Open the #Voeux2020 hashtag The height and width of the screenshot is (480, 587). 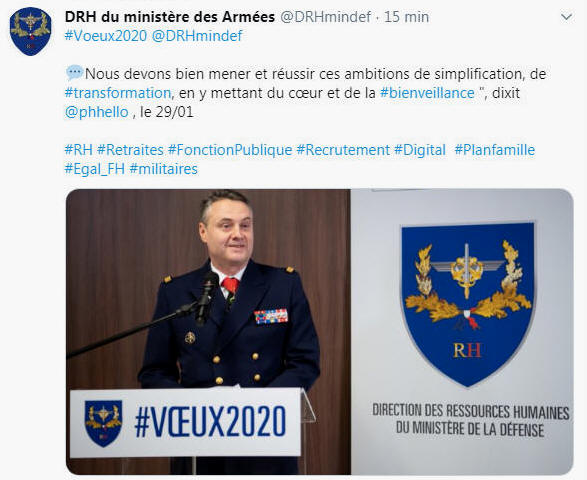coord(106,36)
